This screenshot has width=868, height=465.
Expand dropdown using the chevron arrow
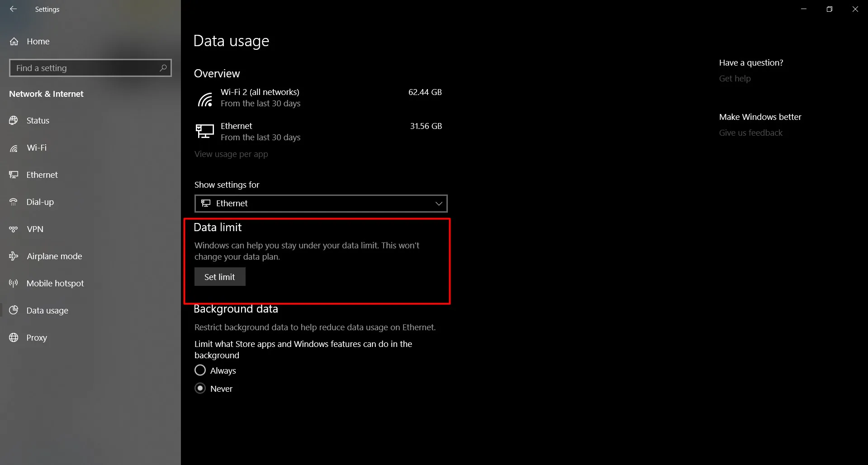[x=438, y=204]
